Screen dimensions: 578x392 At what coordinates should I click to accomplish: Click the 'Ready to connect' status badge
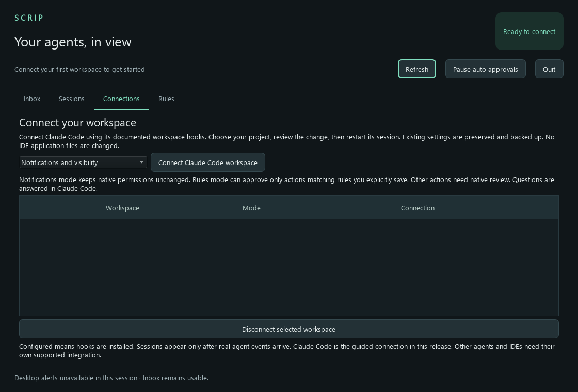pyautogui.click(x=529, y=31)
